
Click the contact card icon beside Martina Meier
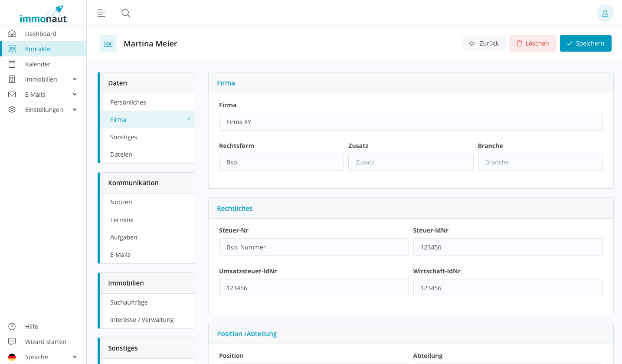coord(108,43)
